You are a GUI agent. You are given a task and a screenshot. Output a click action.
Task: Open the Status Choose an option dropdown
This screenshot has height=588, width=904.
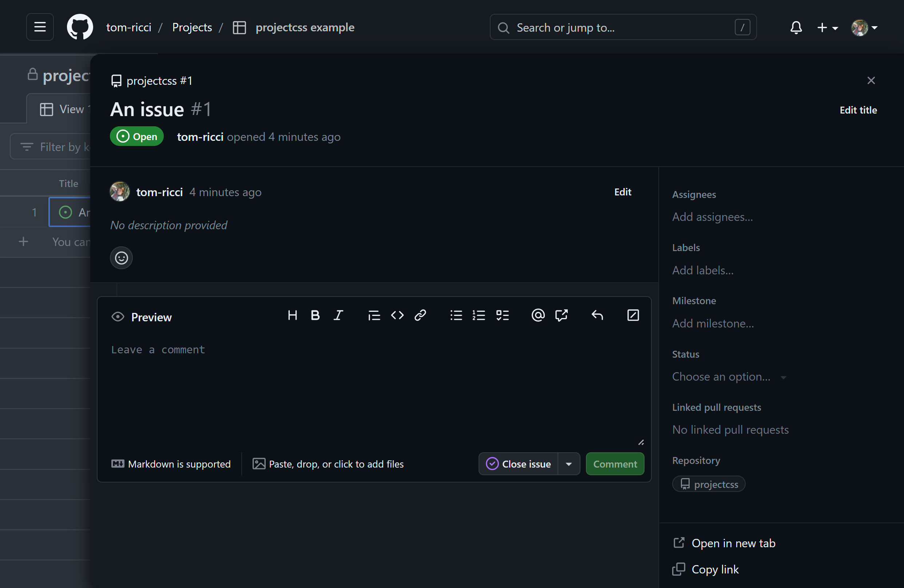729,377
